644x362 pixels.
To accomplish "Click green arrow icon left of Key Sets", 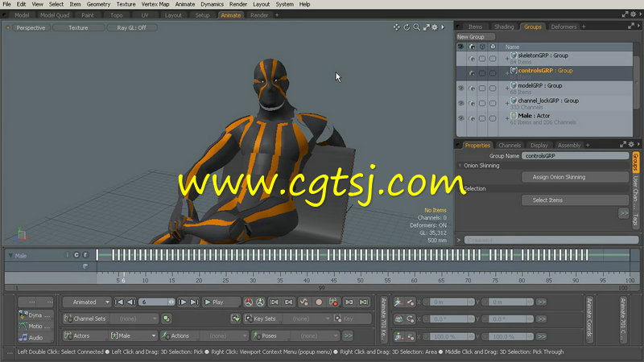I will click(x=236, y=319).
